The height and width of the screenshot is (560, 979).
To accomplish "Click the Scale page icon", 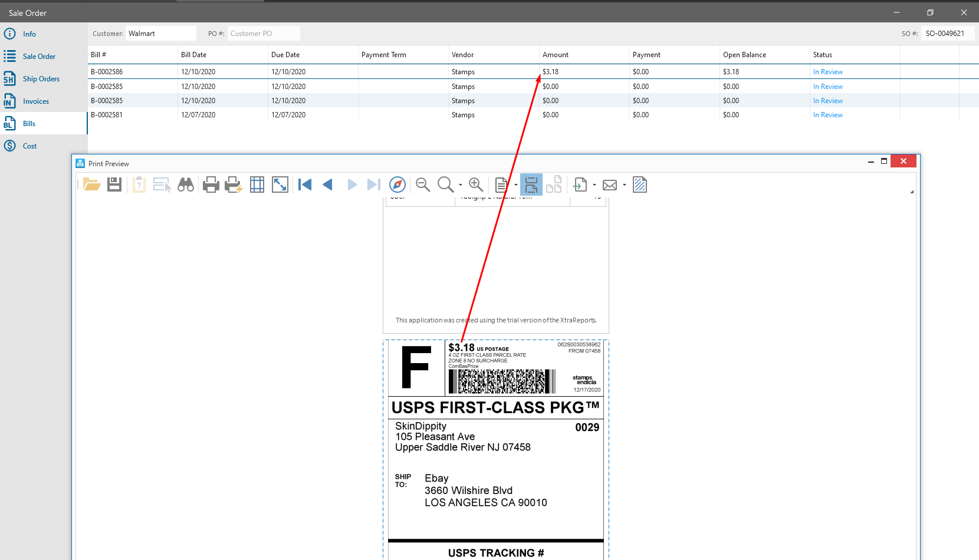I will (x=280, y=185).
